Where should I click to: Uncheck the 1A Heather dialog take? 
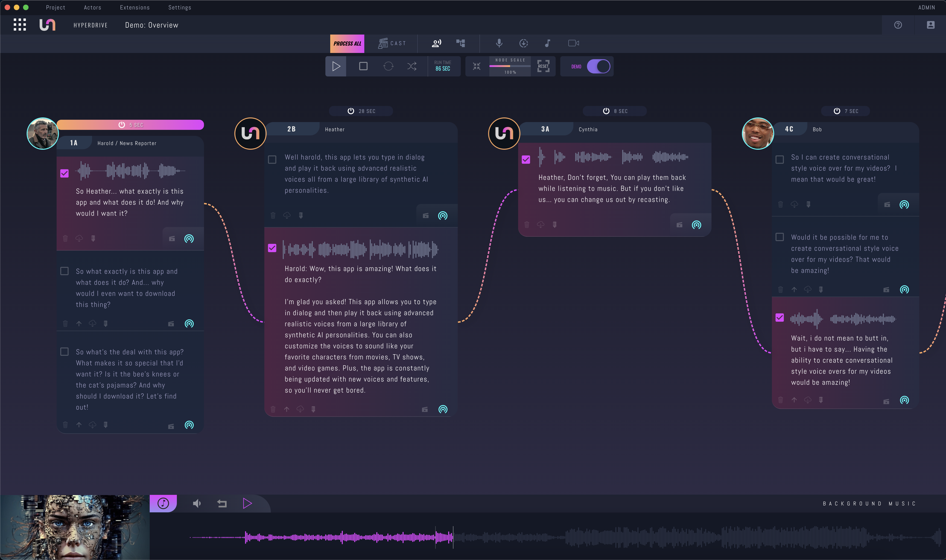click(x=64, y=173)
